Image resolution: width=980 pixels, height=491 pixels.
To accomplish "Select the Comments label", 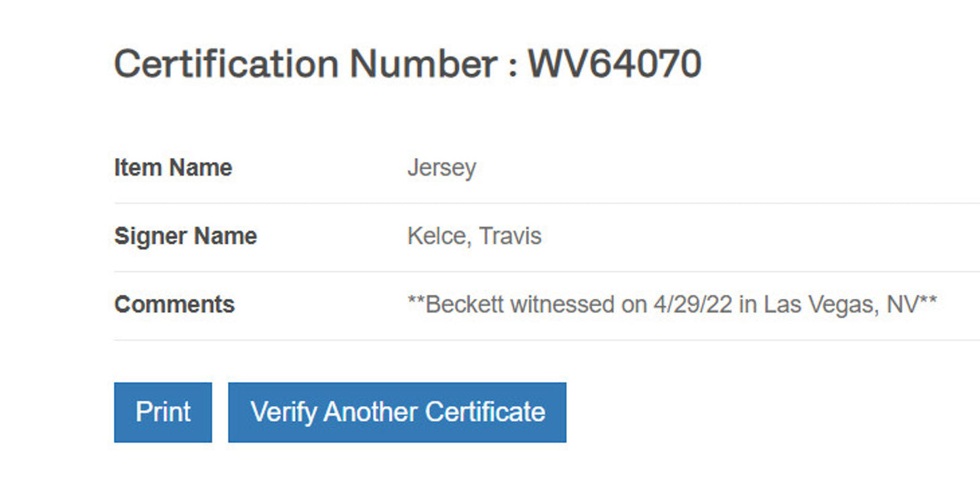I will 174,305.
